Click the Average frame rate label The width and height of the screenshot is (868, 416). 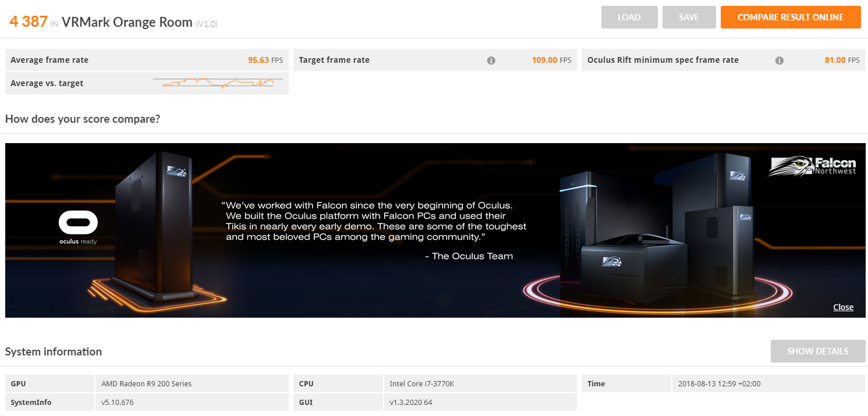49,60
